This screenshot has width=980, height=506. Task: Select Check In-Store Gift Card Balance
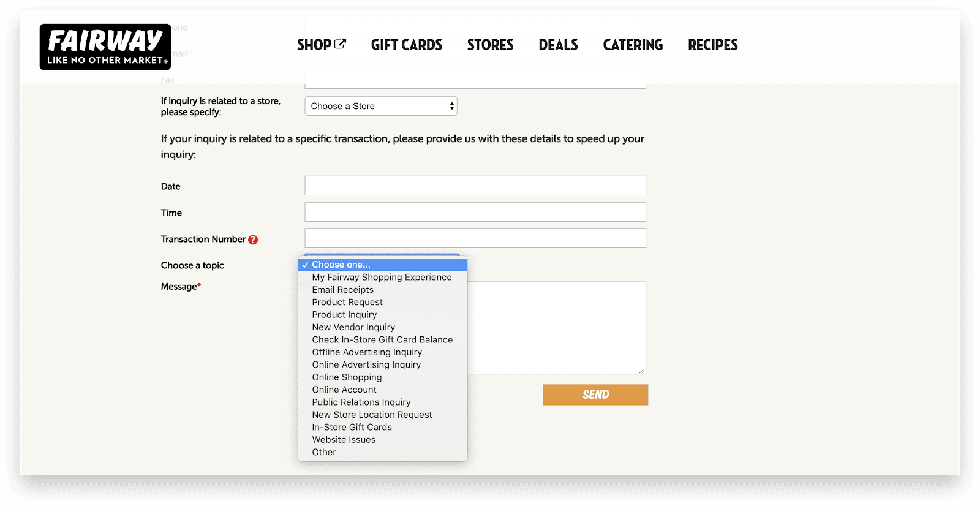[383, 339]
